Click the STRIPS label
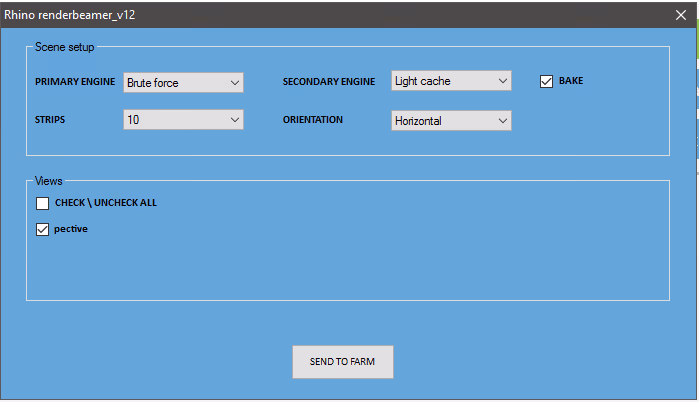Image resolution: width=699 pixels, height=402 pixels. click(50, 120)
